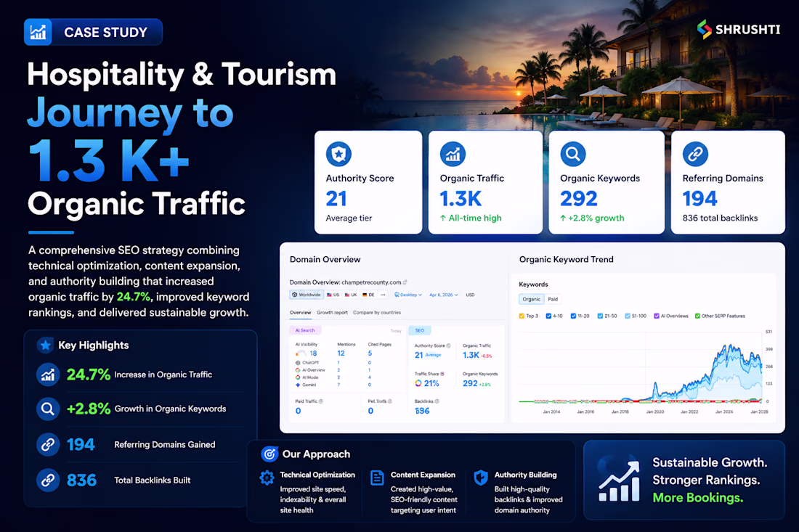Open the Desktop device dropdown
This screenshot has height=532, width=799.
click(x=409, y=295)
